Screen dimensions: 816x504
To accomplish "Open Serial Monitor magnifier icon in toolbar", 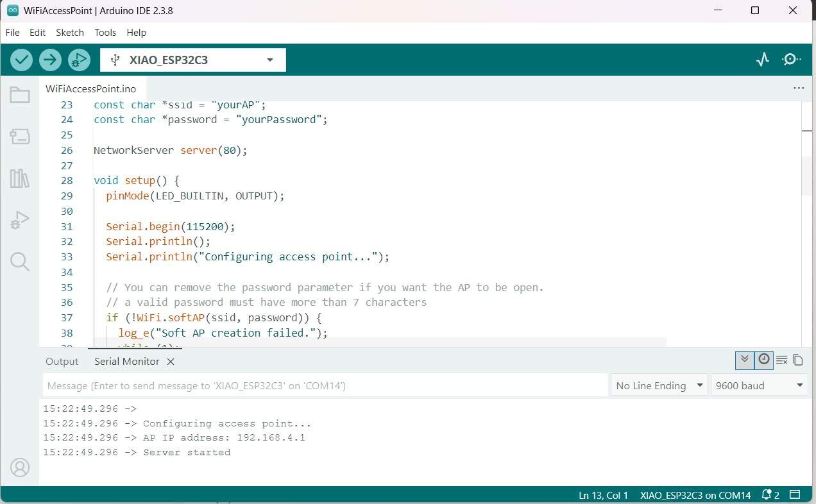I will click(792, 60).
